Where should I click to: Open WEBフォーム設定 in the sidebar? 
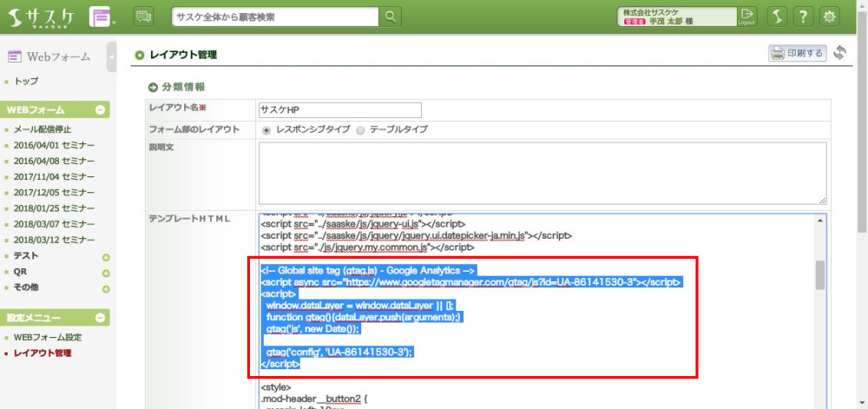pyautogui.click(x=47, y=338)
